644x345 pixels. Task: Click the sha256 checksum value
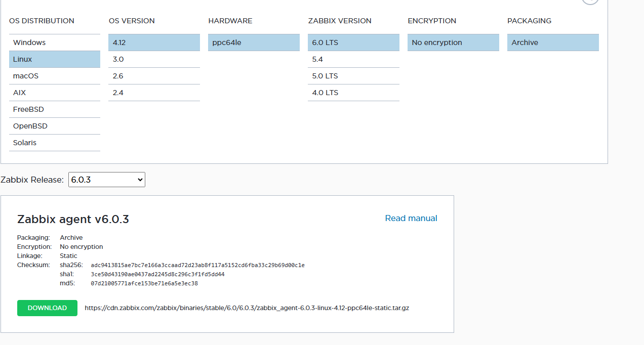[x=198, y=265]
